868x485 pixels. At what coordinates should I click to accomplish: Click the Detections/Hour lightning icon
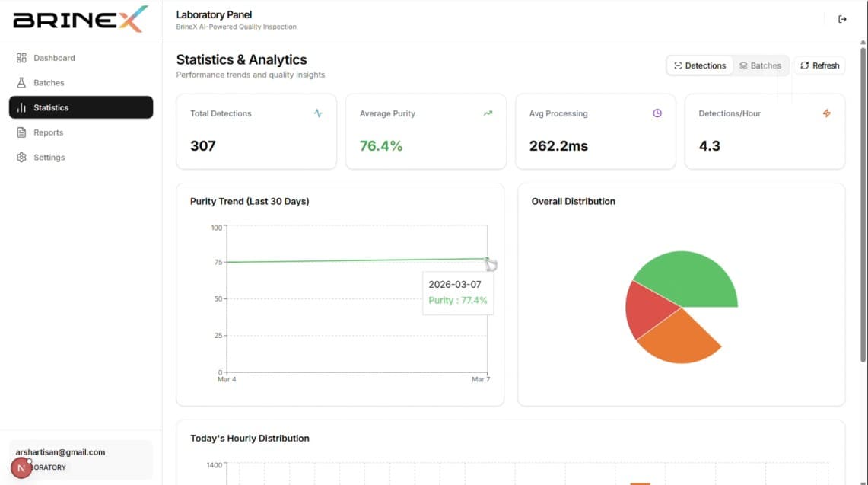(826, 113)
